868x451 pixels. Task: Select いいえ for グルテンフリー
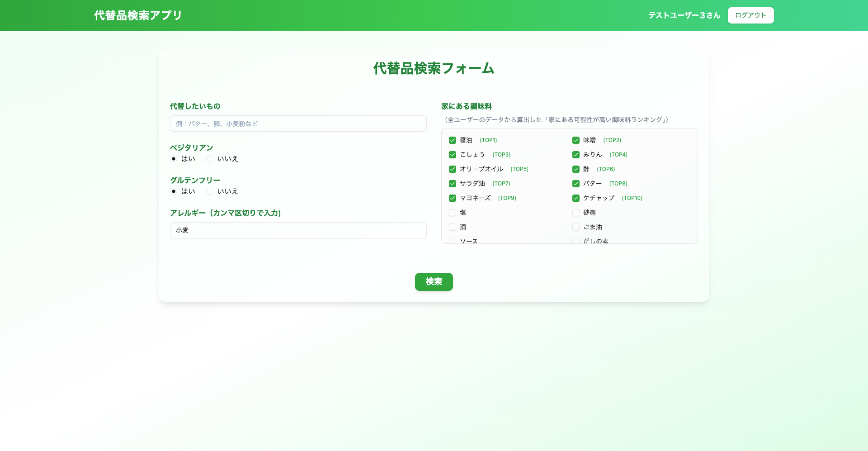point(210,191)
